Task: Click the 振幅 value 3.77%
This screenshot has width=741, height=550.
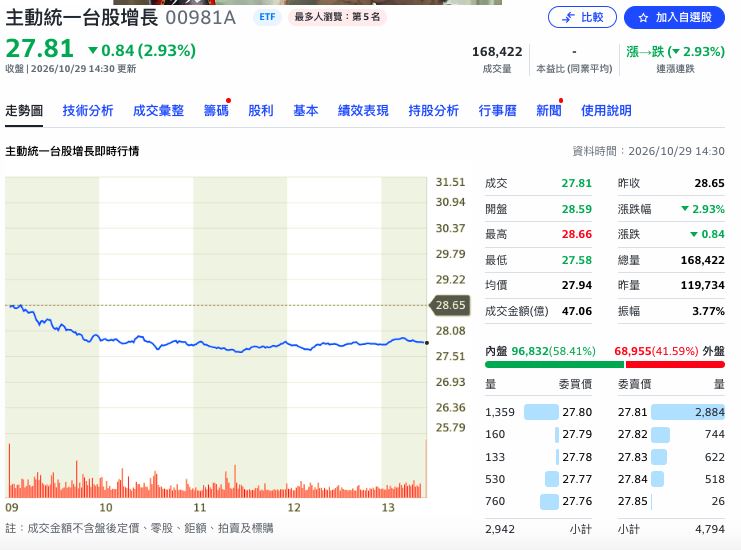Action: [x=708, y=311]
